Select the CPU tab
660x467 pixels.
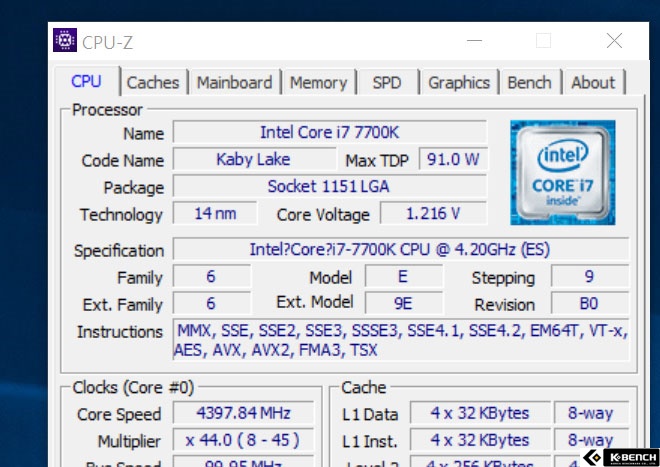[86, 81]
